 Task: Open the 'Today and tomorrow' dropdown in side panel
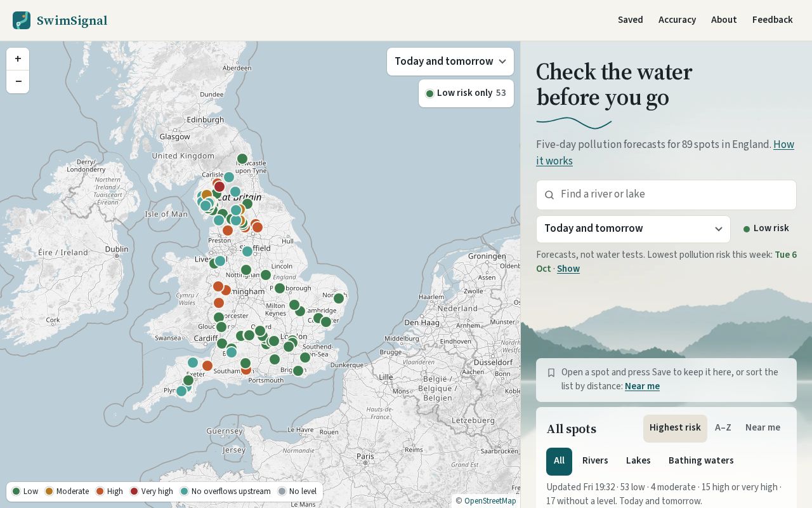tap(633, 229)
